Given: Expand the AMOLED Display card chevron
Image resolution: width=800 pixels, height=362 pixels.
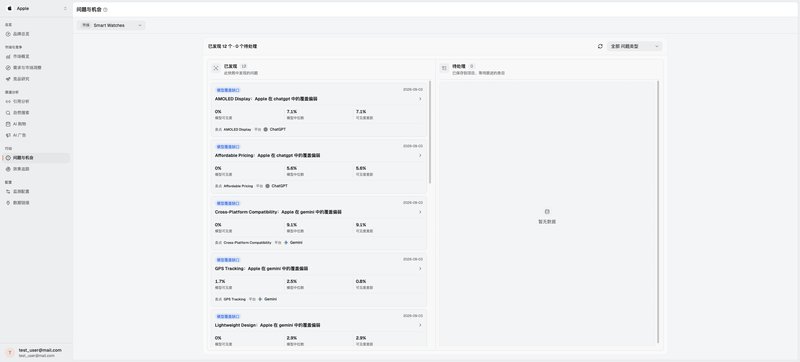Looking at the screenshot, I should (x=420, y=99).
